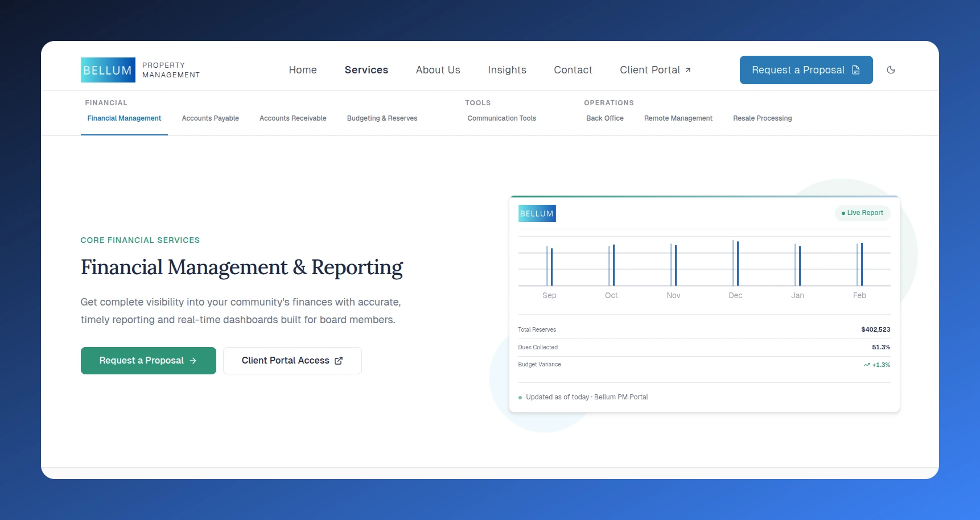Click the Dec bar in chart
Screen dimensions: 980x520
tap(735, 263)
